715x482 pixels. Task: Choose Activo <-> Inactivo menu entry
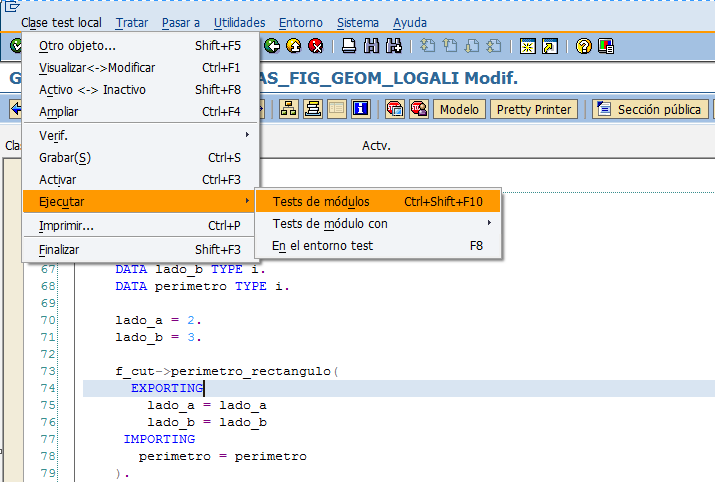pyautogui.click(x=140, y=89)
